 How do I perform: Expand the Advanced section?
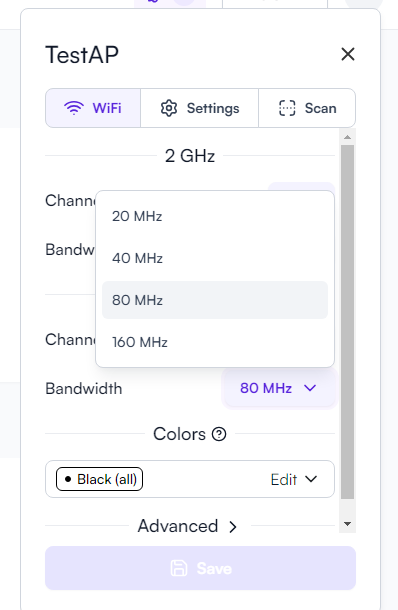pyautogui.click(x=188, y=526)
